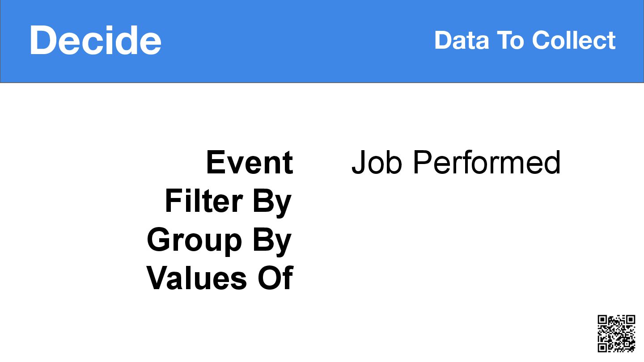Click the "Decide" slide title
Viewport: 644px width, 362px height.
click(95, 41)
